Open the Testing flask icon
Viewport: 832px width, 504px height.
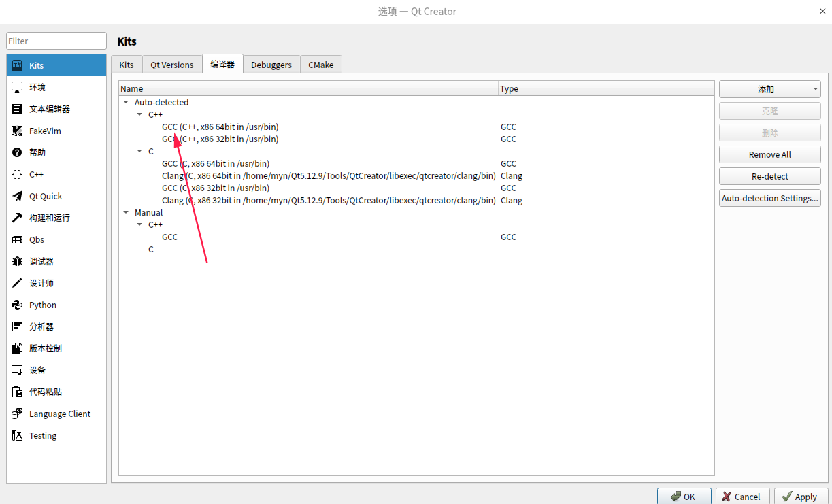(17, 435)
